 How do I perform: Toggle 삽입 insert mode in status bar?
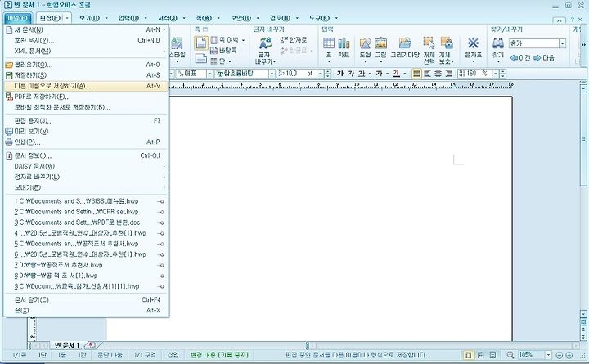[173, 355]
